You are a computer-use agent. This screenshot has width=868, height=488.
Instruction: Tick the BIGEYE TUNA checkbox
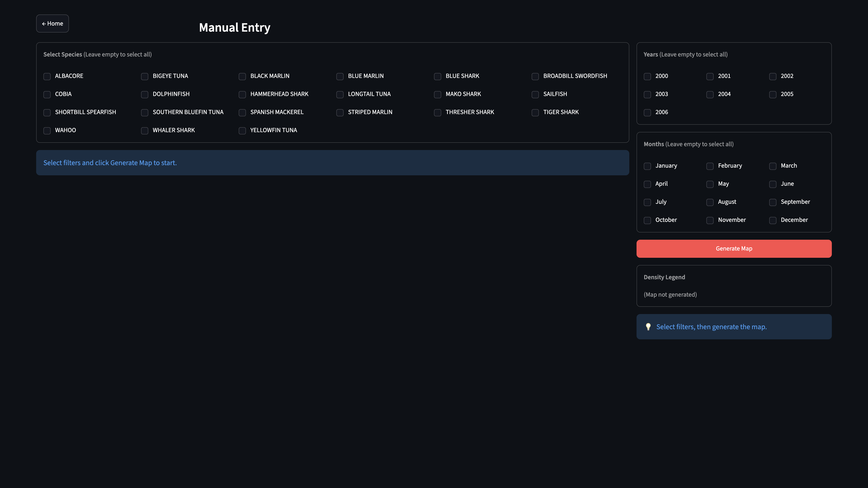coord(145,76)
